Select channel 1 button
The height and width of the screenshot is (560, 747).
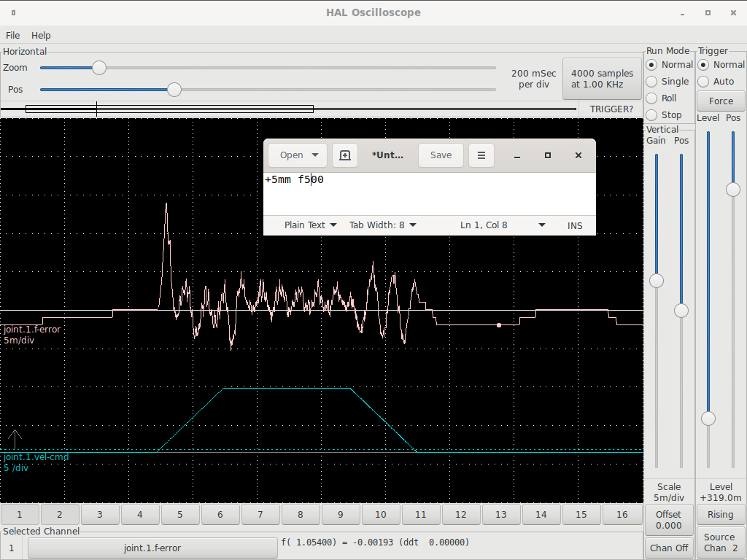coord(20,514)
